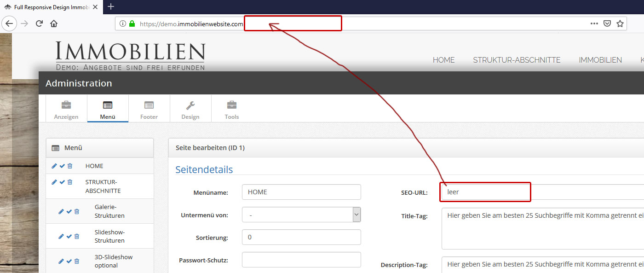Toggle active checkmark for Galerie-Strukturen
644x273 pixels.
69,211
